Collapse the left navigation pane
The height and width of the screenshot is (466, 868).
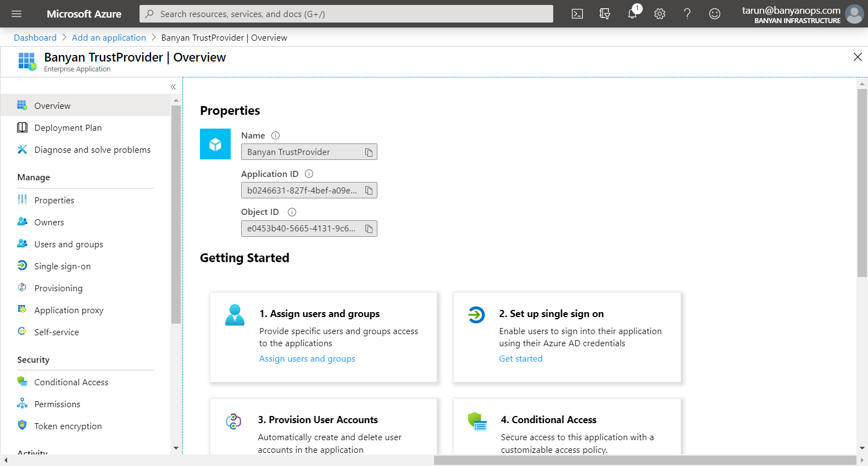pos(173,87)
